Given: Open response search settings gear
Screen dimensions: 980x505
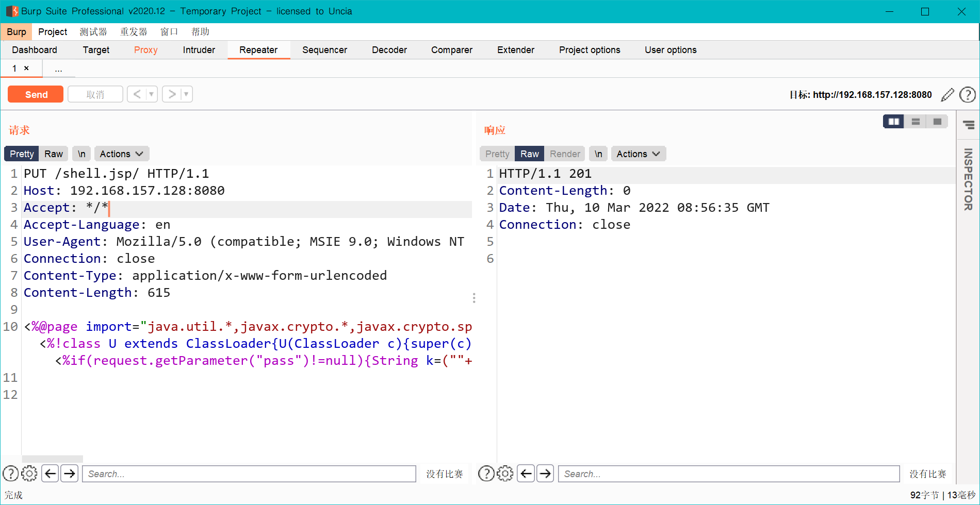Looking at the screenshot, I should pos(505,474).
